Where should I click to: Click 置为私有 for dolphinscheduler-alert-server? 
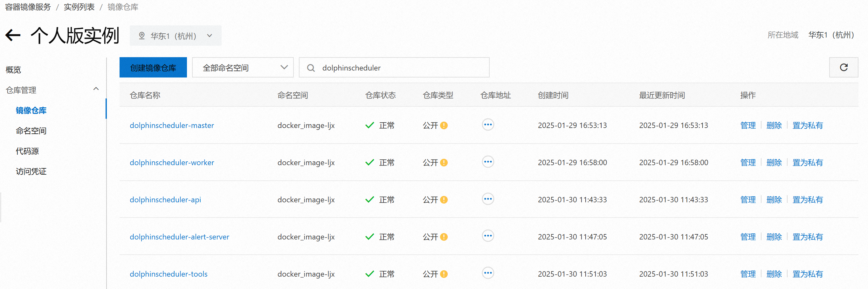point(808,237)
